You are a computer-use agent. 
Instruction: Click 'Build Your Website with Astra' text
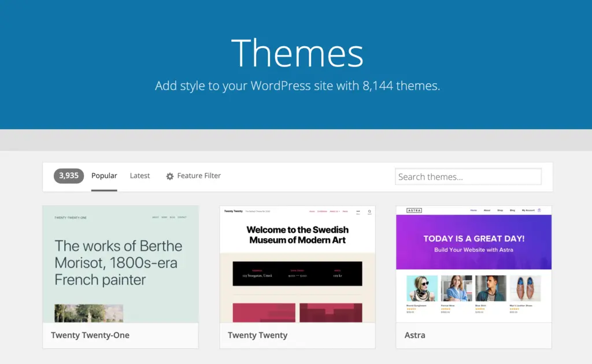[x=473, y=250]
